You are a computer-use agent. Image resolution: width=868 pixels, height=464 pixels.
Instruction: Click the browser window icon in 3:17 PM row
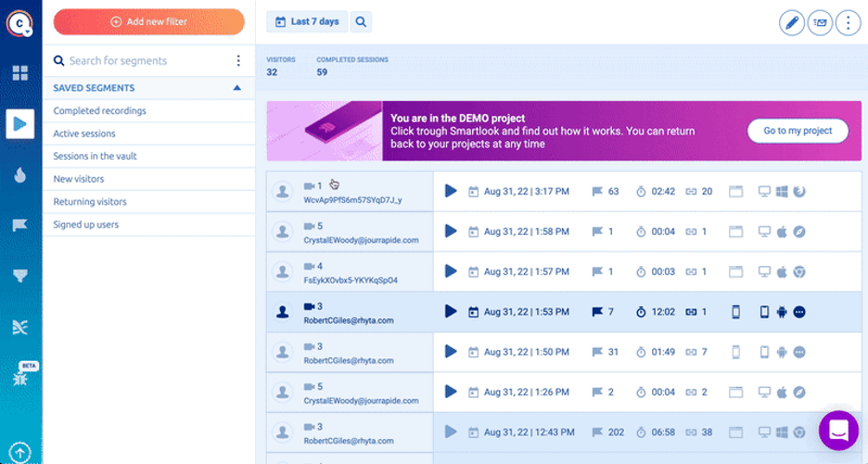(735, 191)
